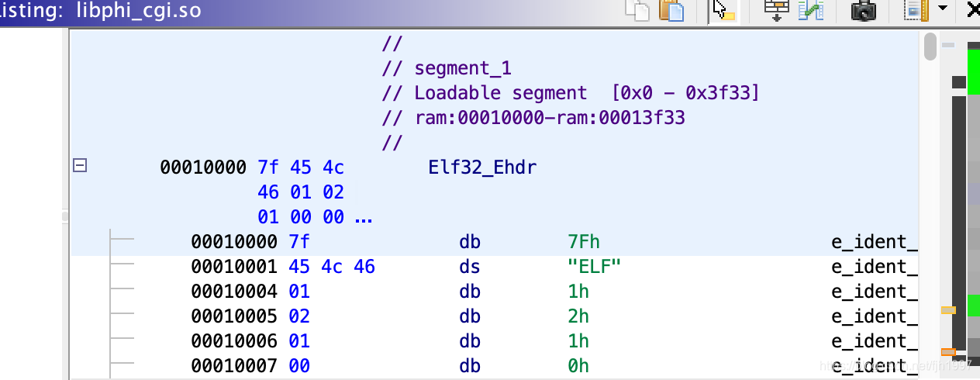Select the ds mnemonic in the ELF row
The height and width of the screenshot is (380, 980).
coord(470,267)
